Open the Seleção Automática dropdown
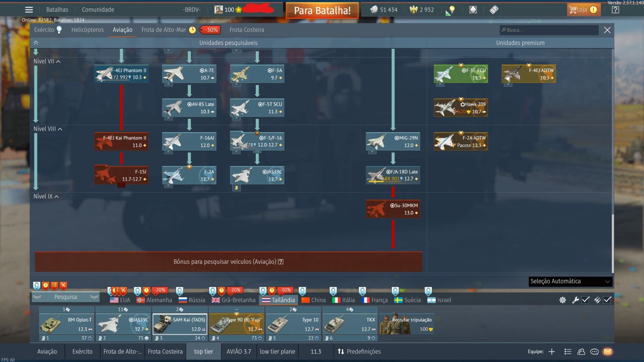Viewport: 644px width, 362px height. [570, 282]
